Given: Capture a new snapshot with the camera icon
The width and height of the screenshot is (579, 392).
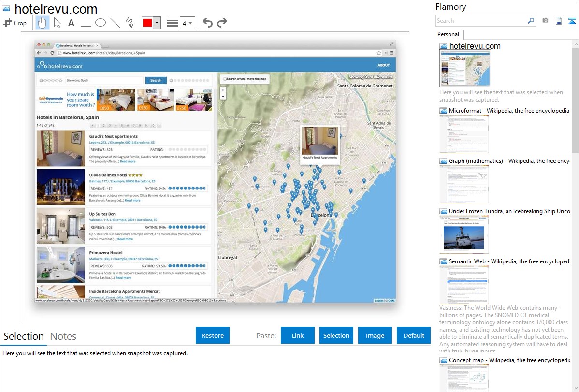Looking at the screenshot, I should tap(545, 21).
